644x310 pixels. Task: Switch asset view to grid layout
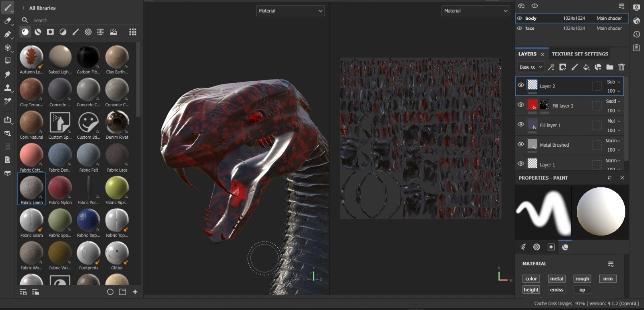(x=133, y=32)
